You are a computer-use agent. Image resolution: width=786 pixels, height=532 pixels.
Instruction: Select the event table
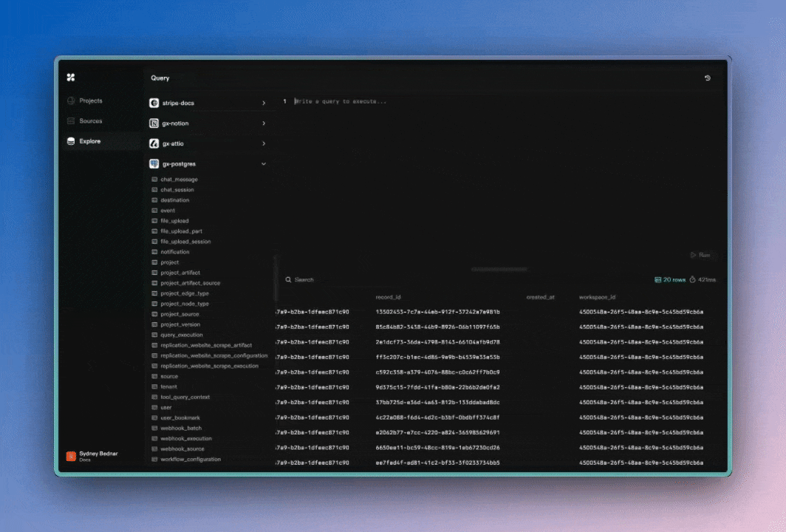tap(168, 211)
